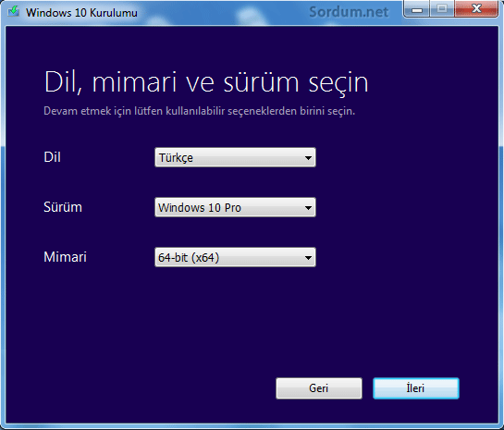504x430 pixels.
Task: Open the Dil language dropdown showing Türkçe
Action: [235, 157]
